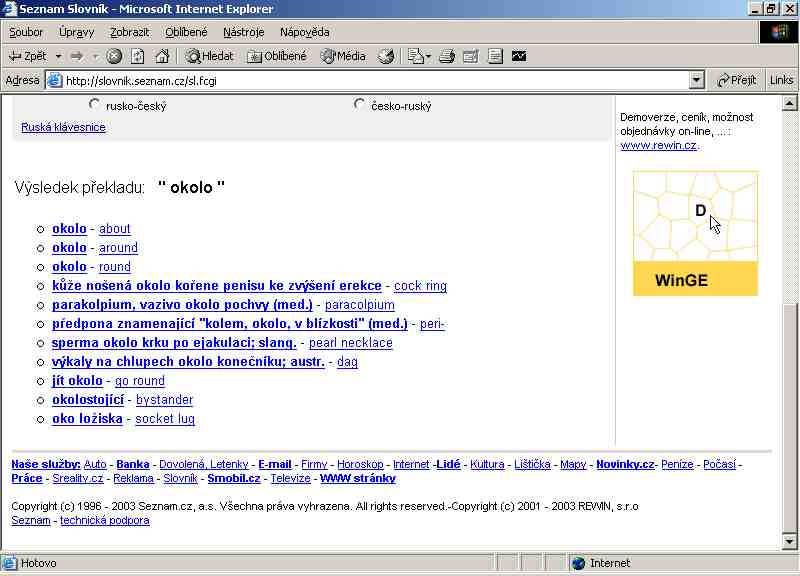Click the Internet zone globe in the status bar

579,563
